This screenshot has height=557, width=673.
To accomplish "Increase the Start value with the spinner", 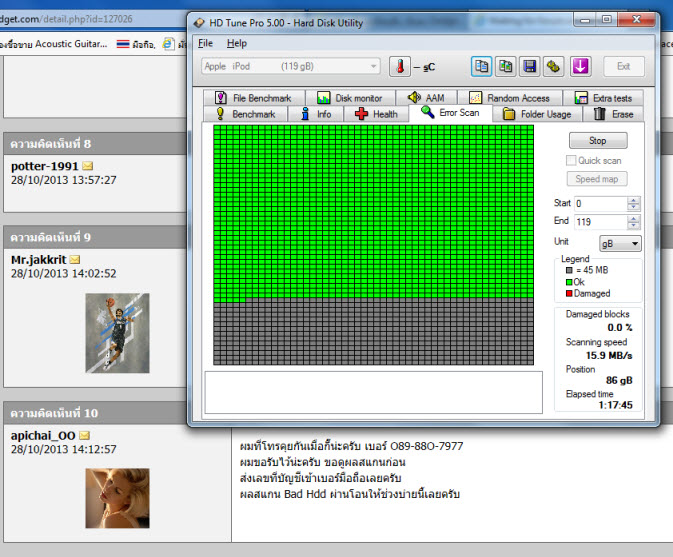I will pos(633,200).
